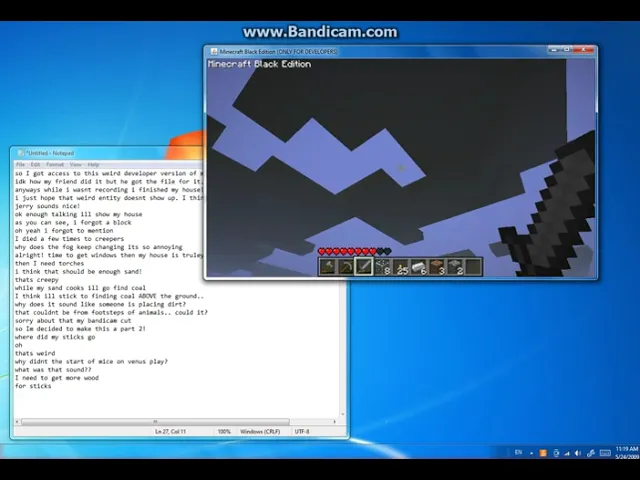Click Notepad's horizontal scrollbar

150,422
